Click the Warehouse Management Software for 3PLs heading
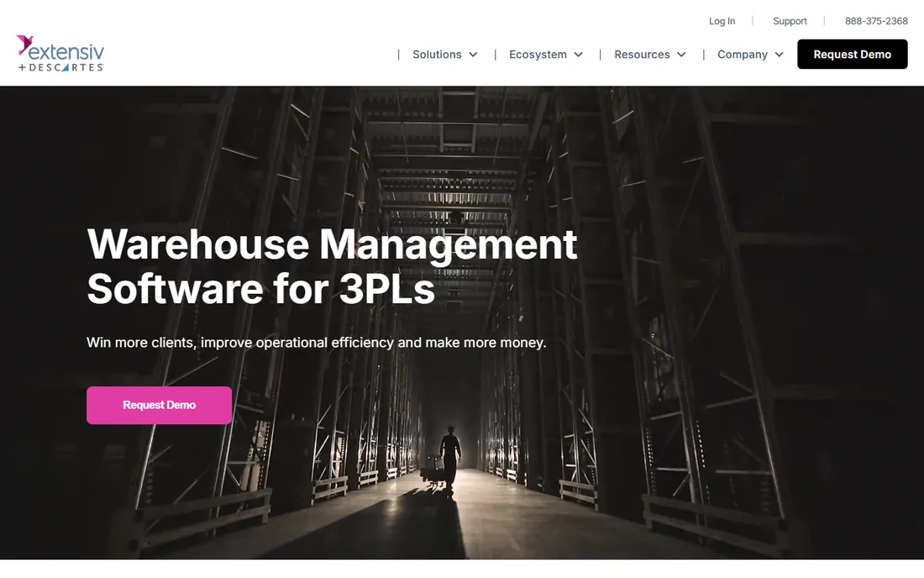Image resolution: width=924 pixels, height=578 pixels. (x=332, y=266)
